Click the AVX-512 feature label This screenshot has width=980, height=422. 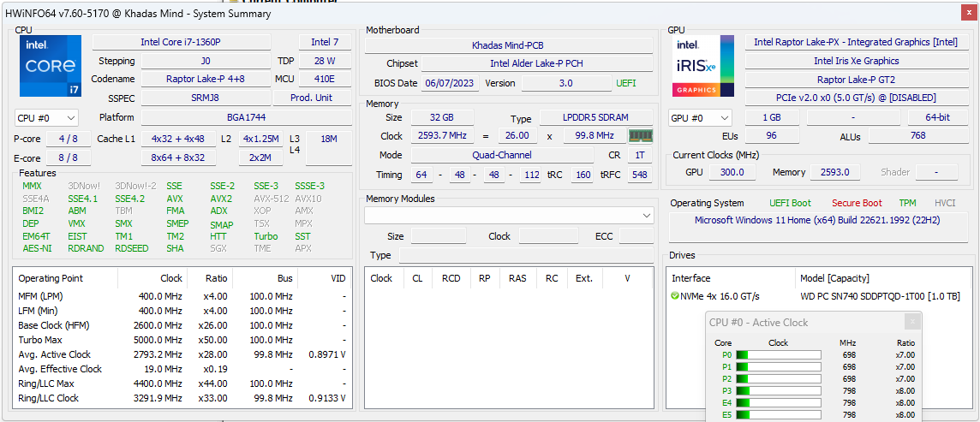271,199
